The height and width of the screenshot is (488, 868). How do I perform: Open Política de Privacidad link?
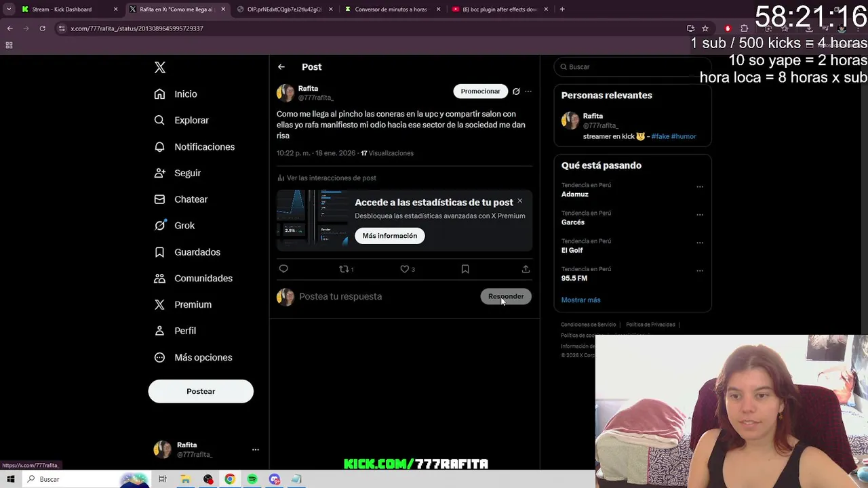(x=650, y=325)
